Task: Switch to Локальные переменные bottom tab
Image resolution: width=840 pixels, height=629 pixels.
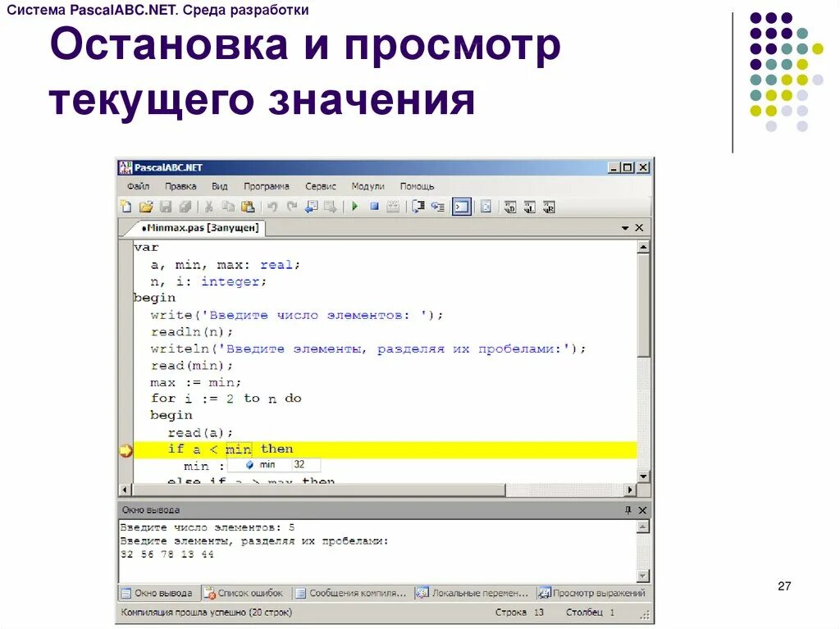Action: pyautogui.click(x=473, y=593)
